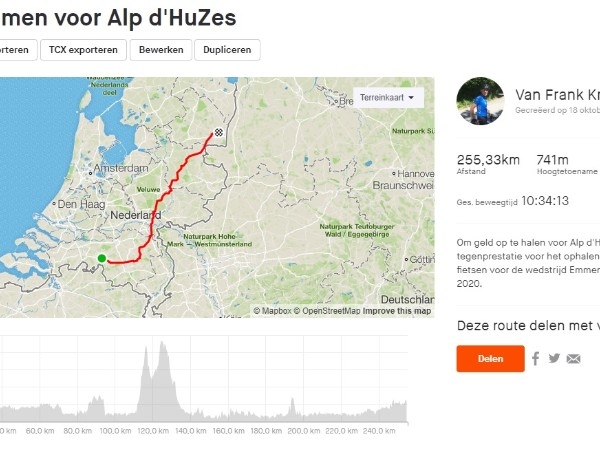Share route on Facebook icon
Viewport: 600px width, 450px height.
click(x=536, y=359)
